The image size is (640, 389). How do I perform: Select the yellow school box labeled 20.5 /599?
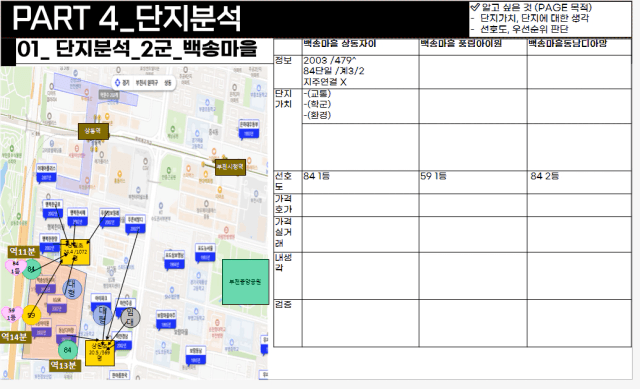click(100, 353)
